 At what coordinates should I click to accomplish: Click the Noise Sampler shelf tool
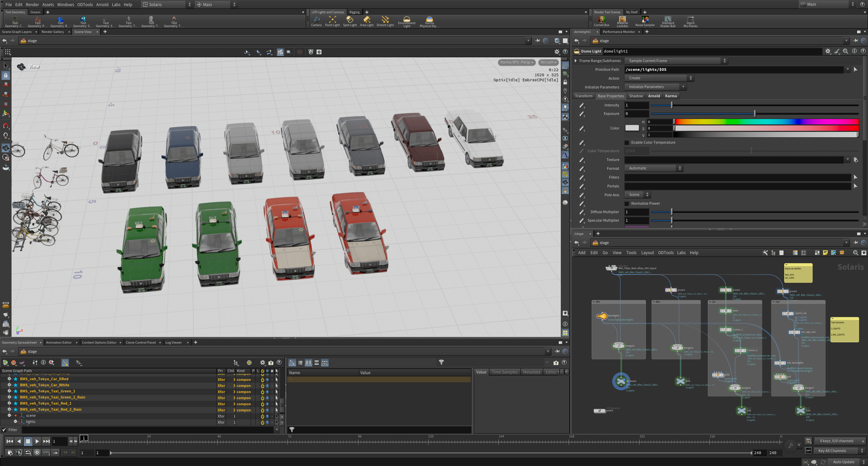(645, 21)
